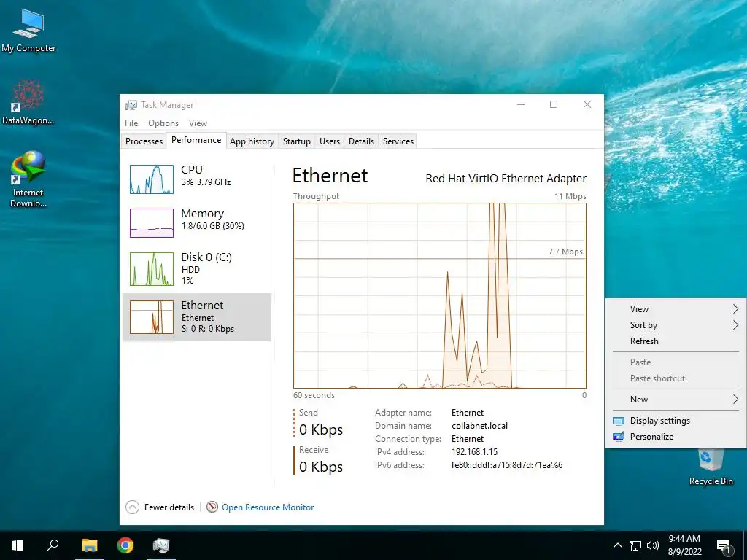Switch to the App history tab
This screenshot has width=747, height=560.
252,141
